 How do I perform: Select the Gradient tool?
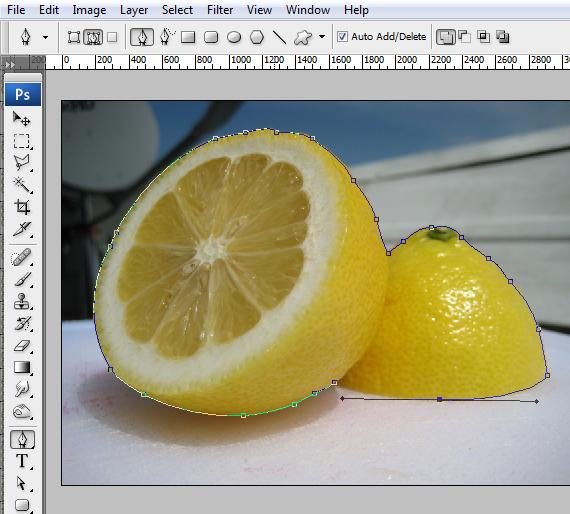[22, 368]
